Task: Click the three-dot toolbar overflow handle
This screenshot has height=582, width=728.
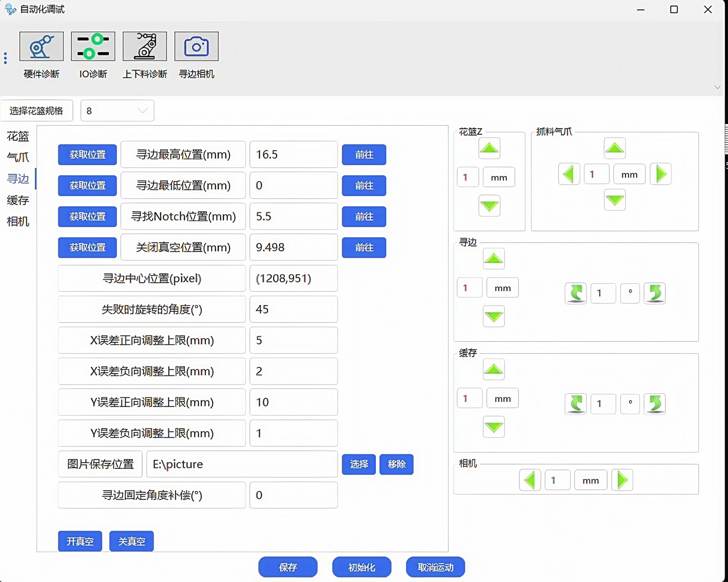Action: coord(5,58)
